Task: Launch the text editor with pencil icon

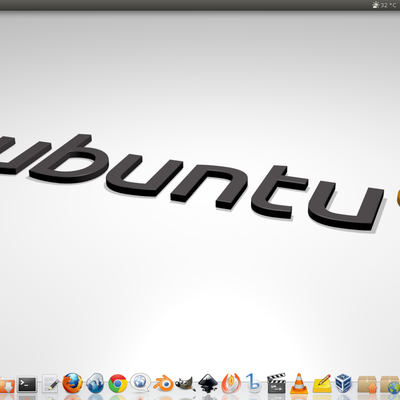Action: (51, 384)
